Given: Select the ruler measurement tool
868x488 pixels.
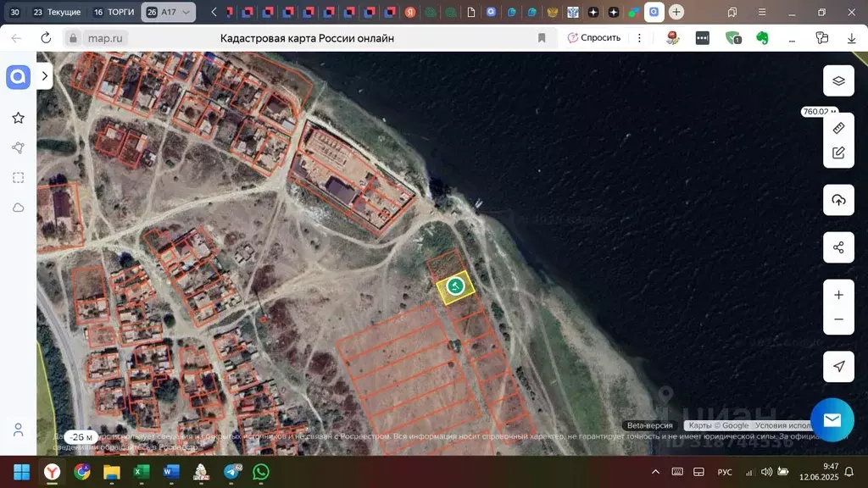Looking at the screenshot, I should 838,128.
